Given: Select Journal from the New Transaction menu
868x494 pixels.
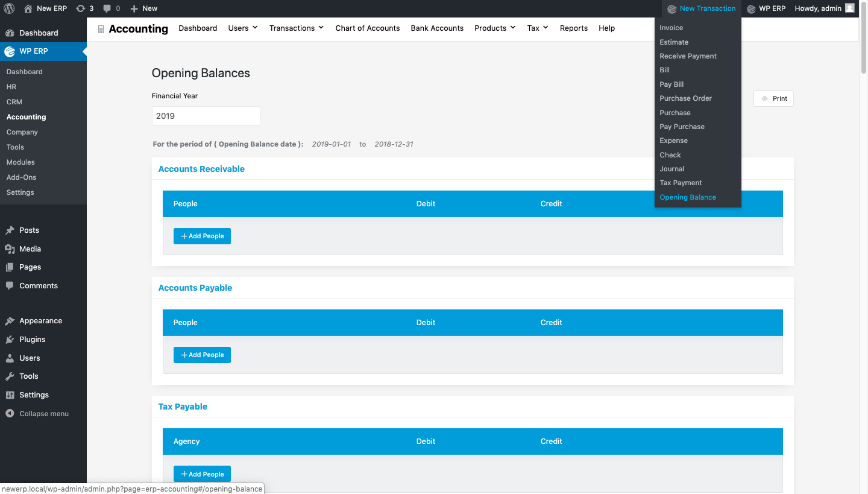Looking at the screenshot, I should click(671, 169).
